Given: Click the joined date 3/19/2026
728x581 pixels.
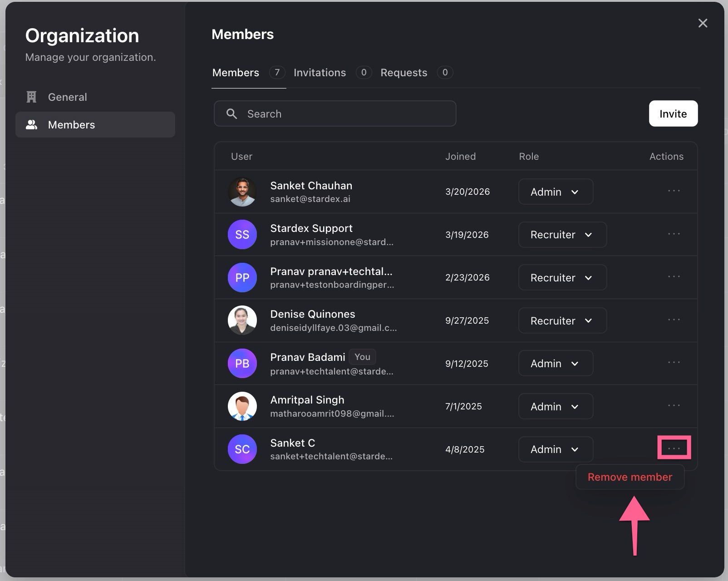Looking at the screenshot, I should pos(467,235).
